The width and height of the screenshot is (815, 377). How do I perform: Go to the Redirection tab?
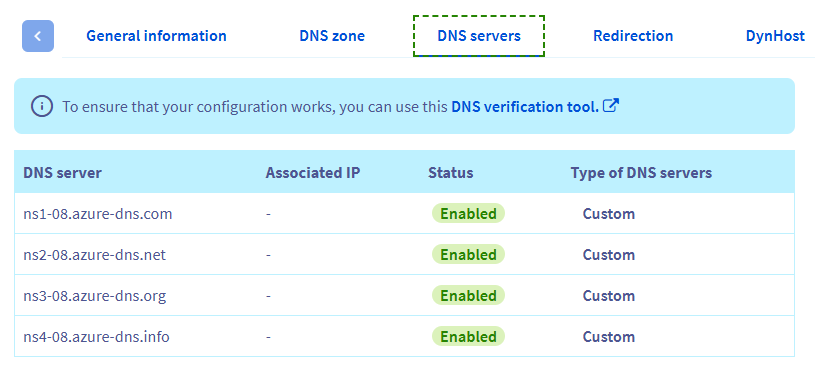click(x=633, y=36)
